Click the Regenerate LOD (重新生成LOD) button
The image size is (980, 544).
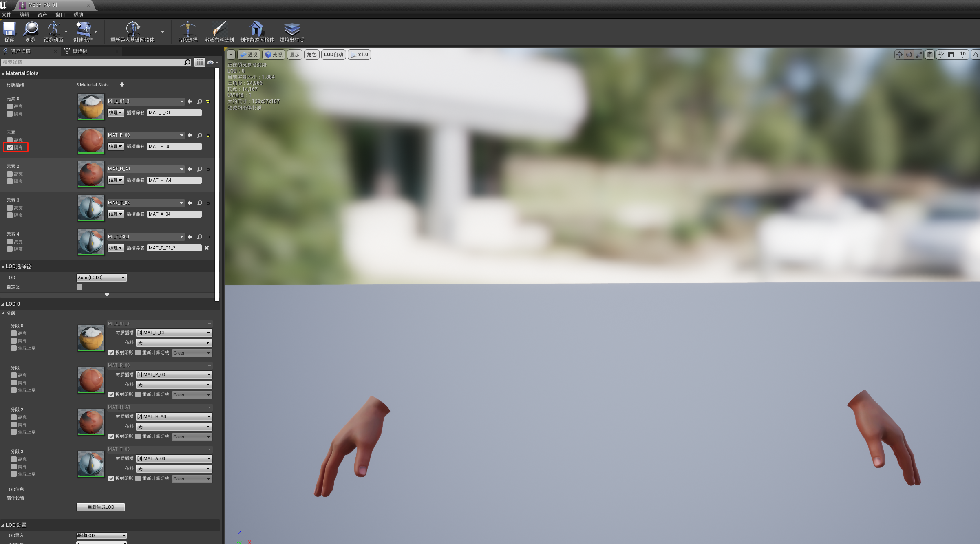click(101, 507)
